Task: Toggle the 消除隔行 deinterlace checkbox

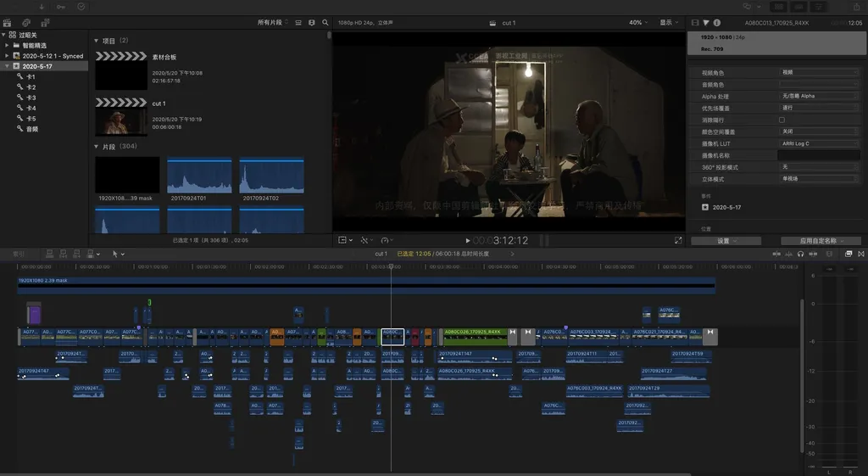Action: 782,120
